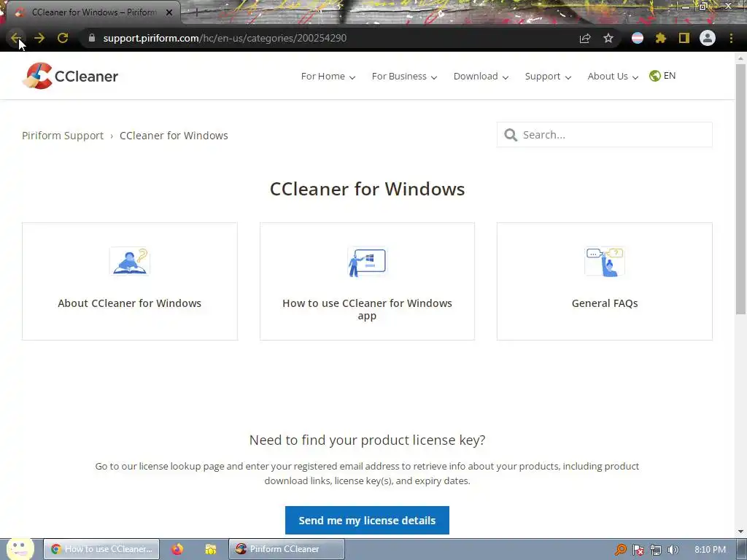Click the share page icon
Image resolution: width=747 pixels, height=560 pixels.
coord(585,38)
